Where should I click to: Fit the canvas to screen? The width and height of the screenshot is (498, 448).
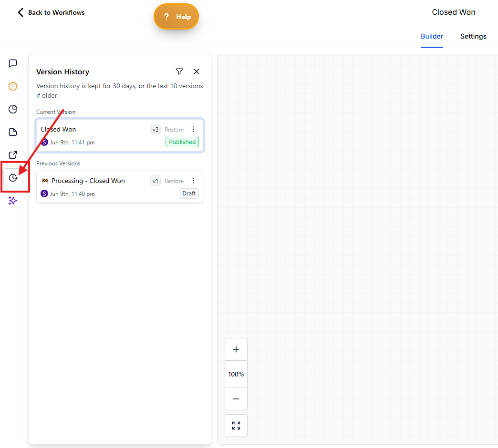click(236, 426)
